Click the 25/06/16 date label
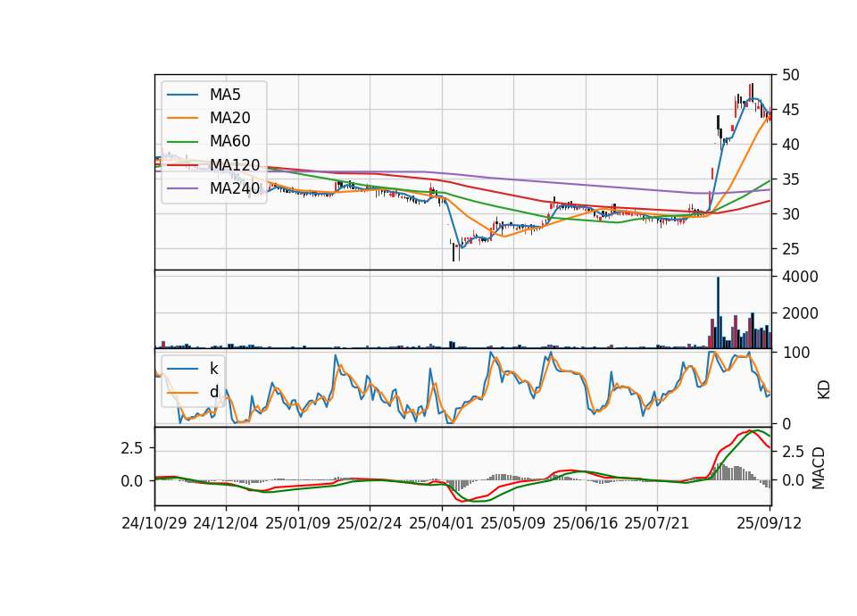The image size is (857, 616). click(x=586, y=523)
